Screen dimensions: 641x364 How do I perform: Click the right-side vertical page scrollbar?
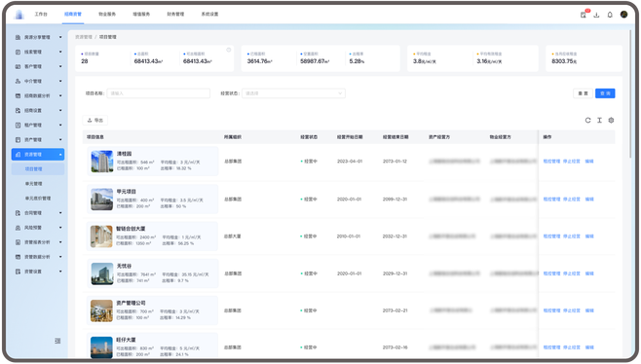point(631,94)
